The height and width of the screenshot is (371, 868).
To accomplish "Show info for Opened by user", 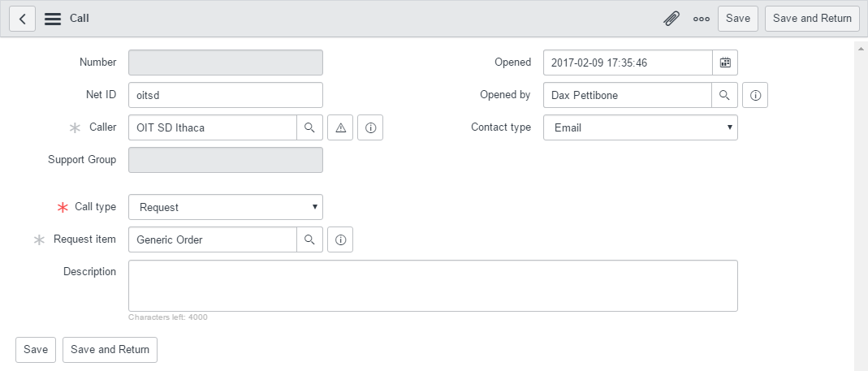I will [755, 95].
